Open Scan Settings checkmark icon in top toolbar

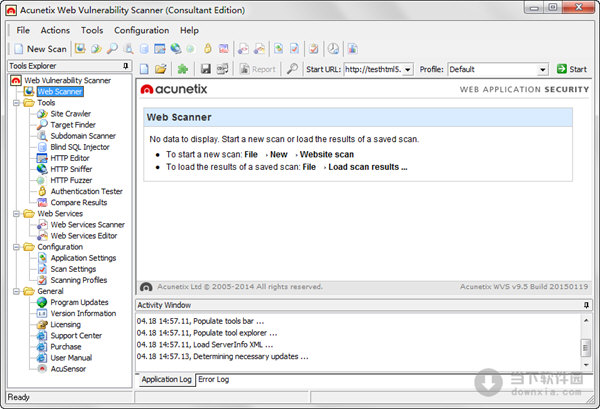point(294,49)
